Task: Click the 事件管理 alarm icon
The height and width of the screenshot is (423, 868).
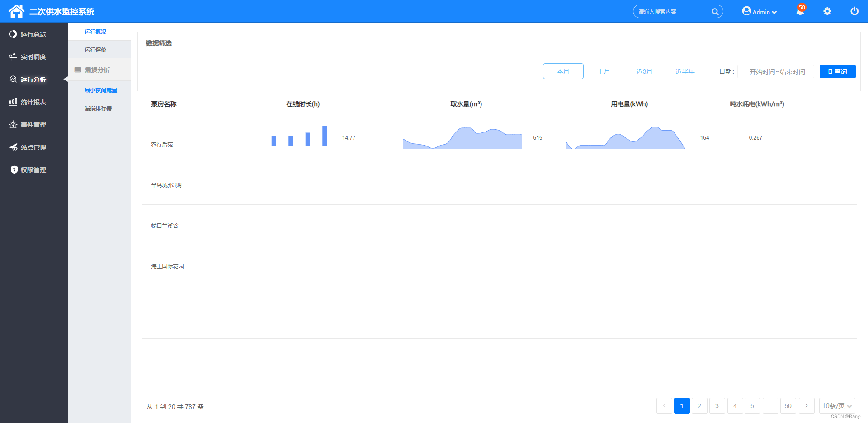Action: [x=13, y=124]
